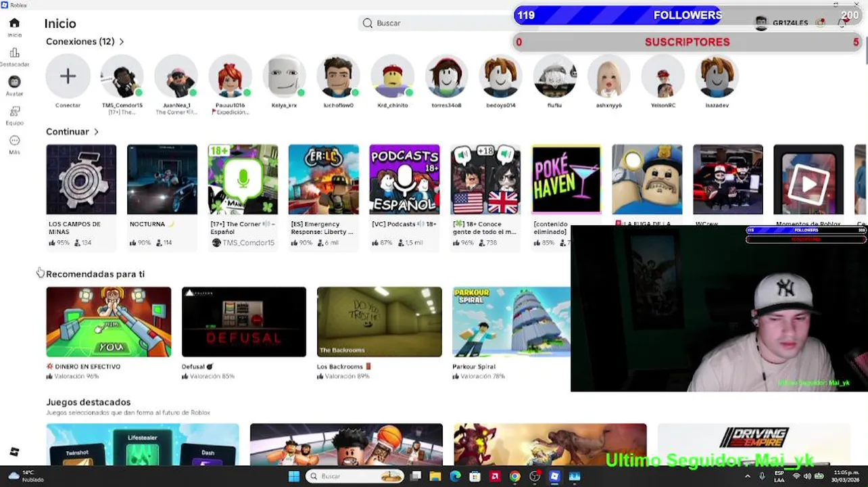This screenshot has height=487, width=868.
Task: Open WCrew game thumbnail
Action: tap(728, 179)
